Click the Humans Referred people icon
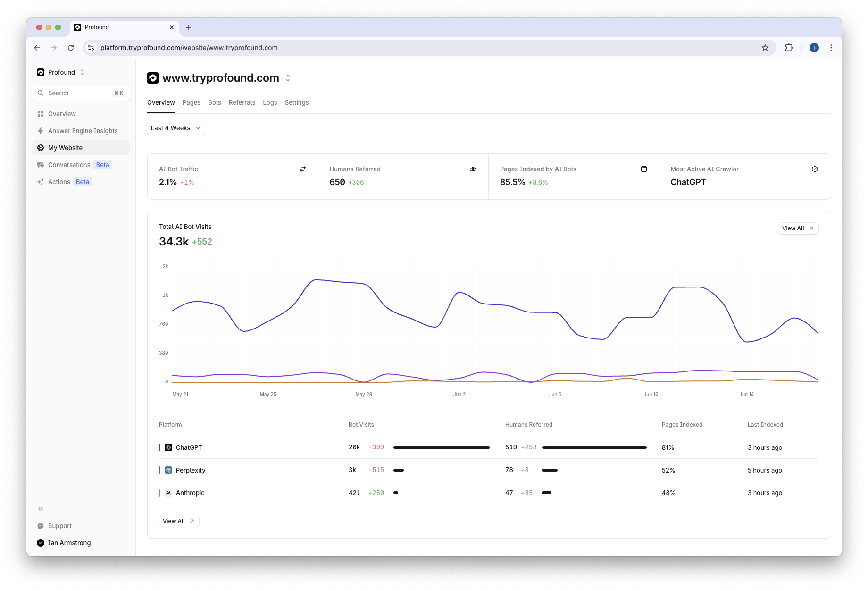 473,169
